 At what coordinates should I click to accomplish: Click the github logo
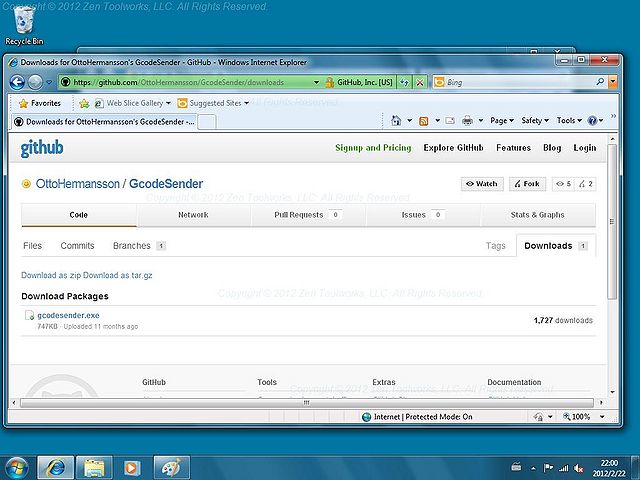(x=42, y=148)
